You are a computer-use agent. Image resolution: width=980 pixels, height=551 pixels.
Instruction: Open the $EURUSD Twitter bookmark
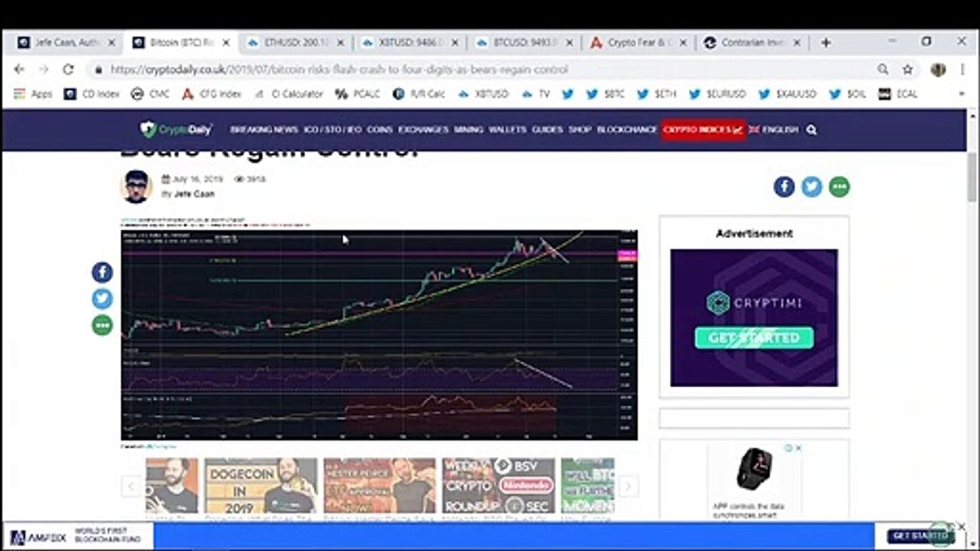717,94
